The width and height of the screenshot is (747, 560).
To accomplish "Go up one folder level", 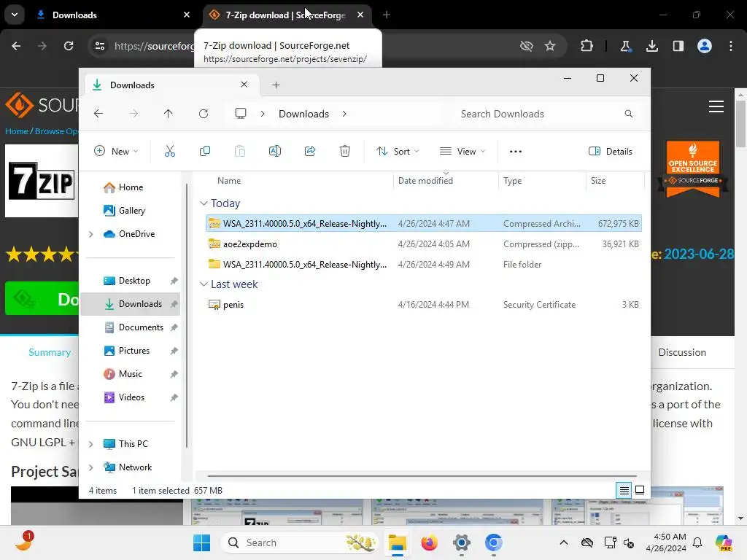I will (x=169, y=114).
